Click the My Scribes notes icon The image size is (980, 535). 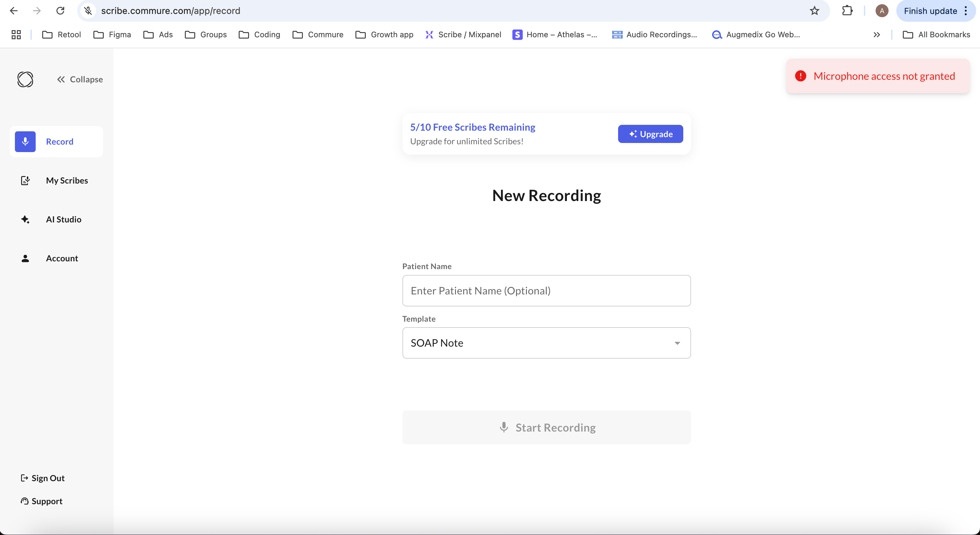click(25, 180)
